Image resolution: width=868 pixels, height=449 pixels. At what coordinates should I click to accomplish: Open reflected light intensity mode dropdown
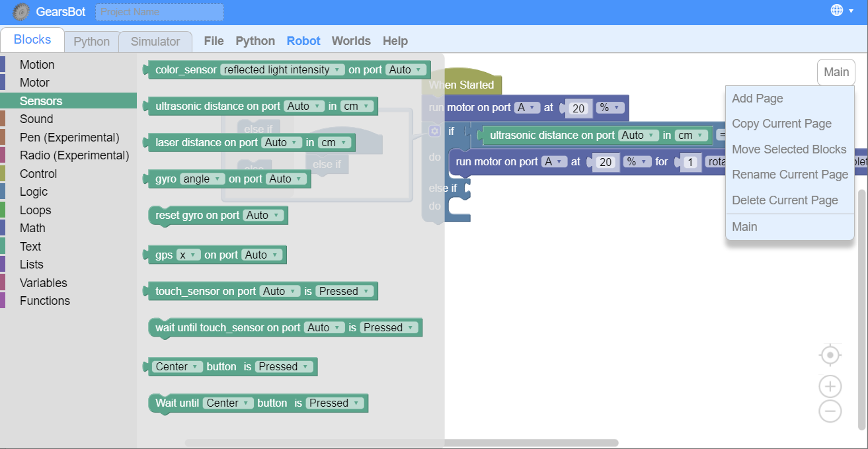pos(283,70)
